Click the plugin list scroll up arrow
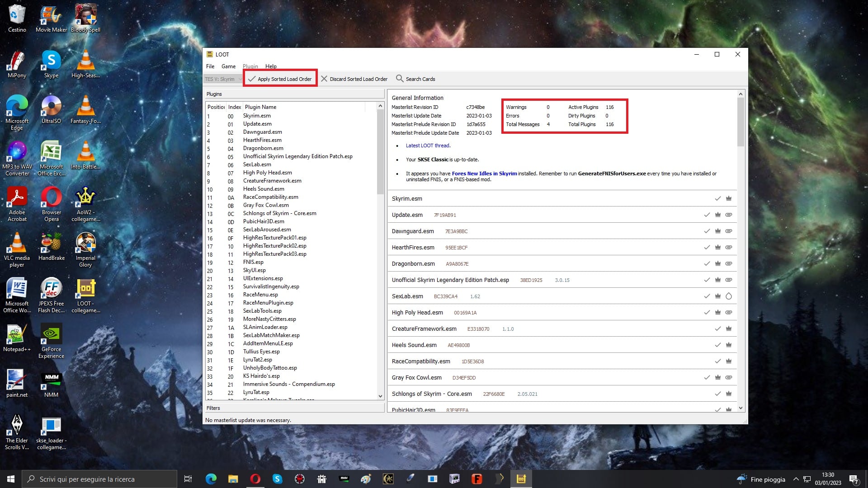The width and height of the screenshot is (868, 488). click(380, 106)
